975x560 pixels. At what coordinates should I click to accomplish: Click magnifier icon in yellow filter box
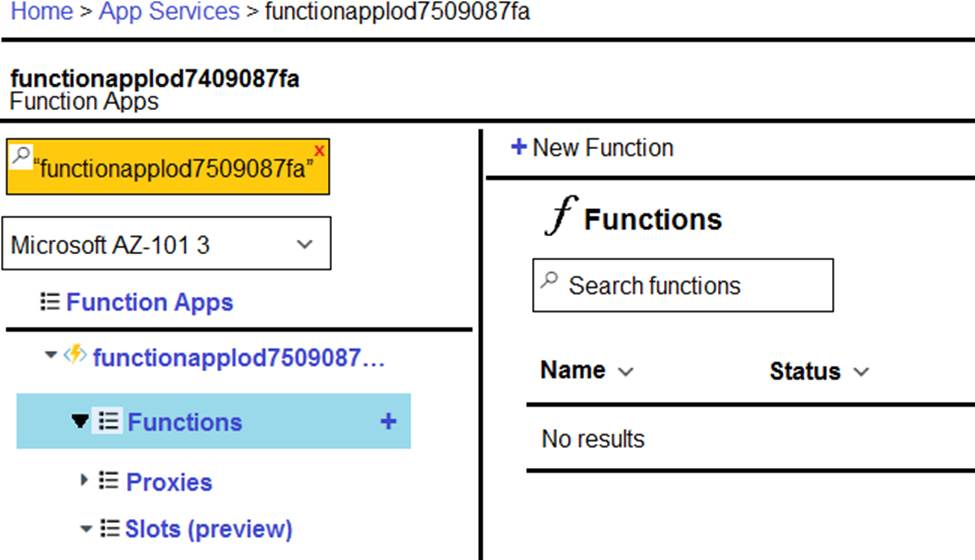[20, 156]
